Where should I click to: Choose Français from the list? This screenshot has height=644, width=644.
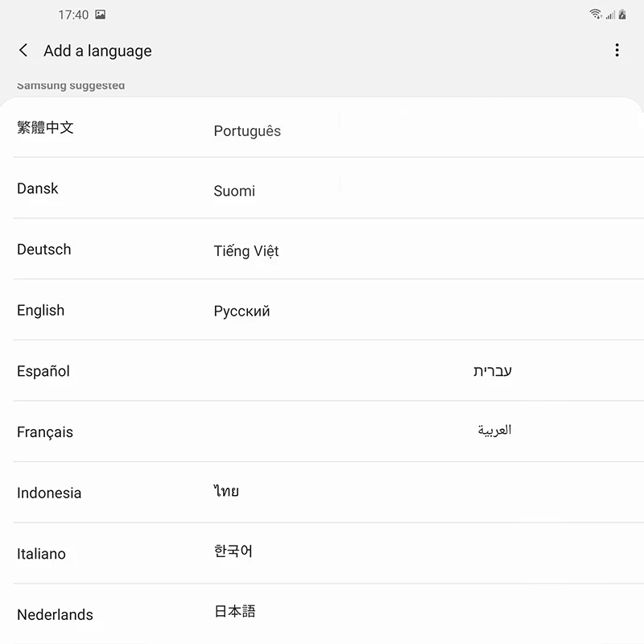coord(45,432)
